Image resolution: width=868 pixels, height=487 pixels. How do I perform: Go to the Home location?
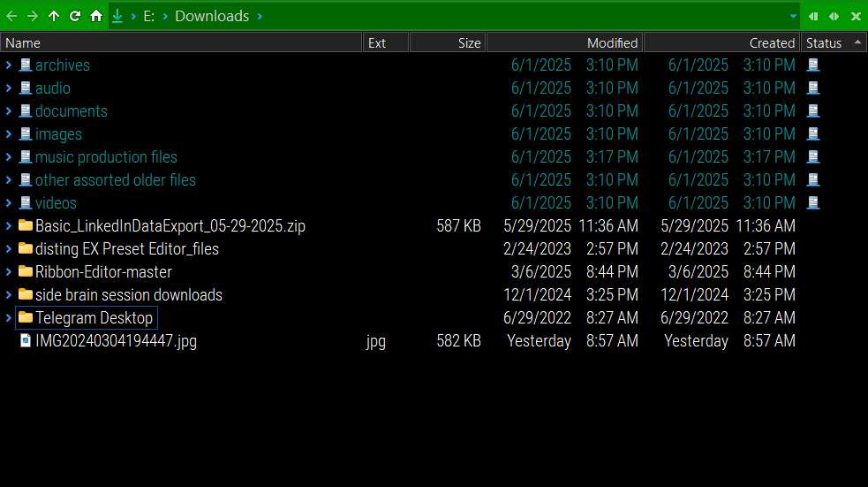(x=96, y=16)
